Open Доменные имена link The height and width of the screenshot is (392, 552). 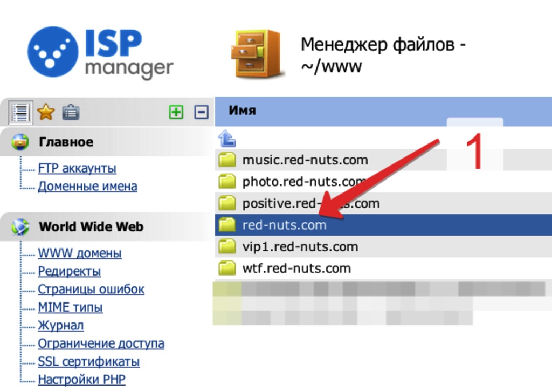pyautogui.click(x=88, y=187)
